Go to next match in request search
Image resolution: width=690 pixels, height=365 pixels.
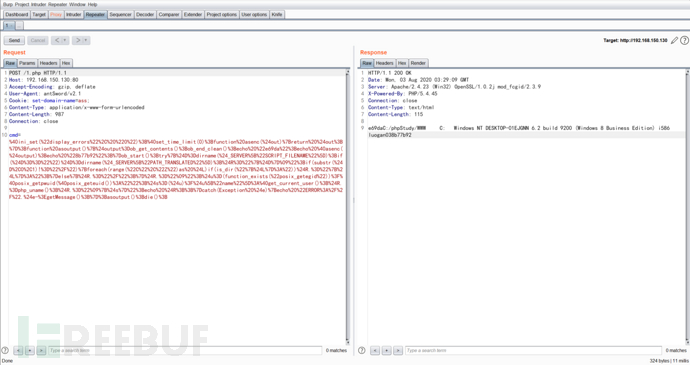coord(41,350)
